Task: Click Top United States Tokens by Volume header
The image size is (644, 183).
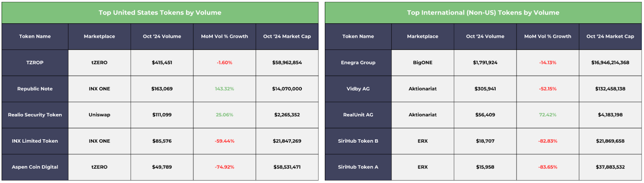Action: [160, 13]
